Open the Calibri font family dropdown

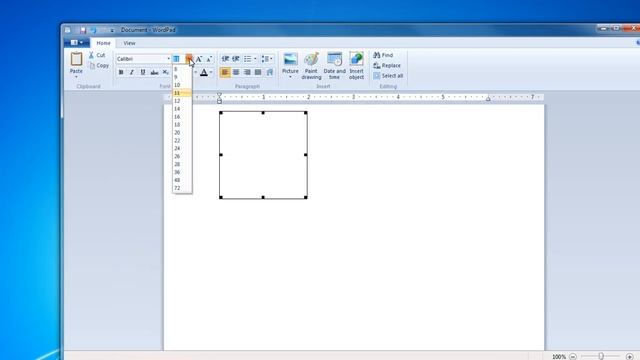click(x=168, y=59)
